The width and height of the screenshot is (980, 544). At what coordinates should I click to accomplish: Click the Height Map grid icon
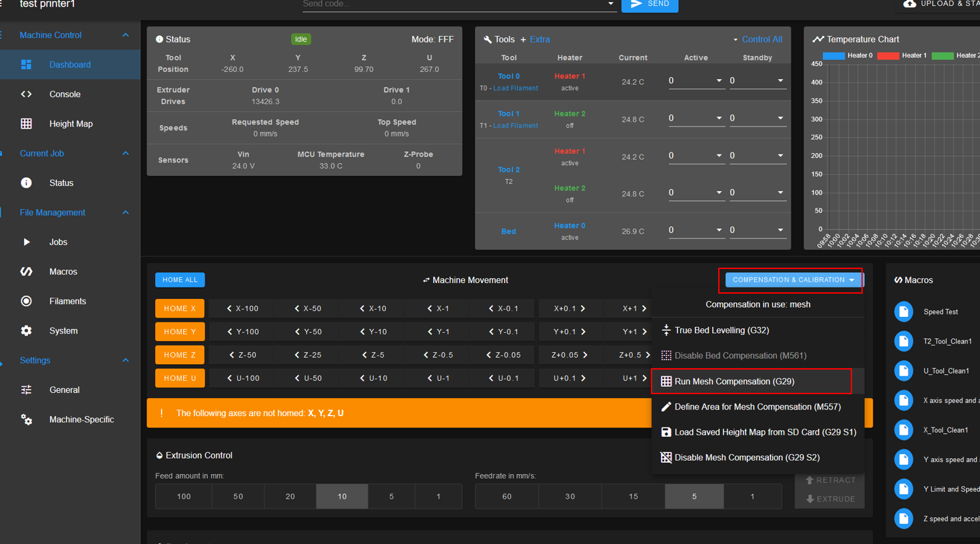click(26, 124)
